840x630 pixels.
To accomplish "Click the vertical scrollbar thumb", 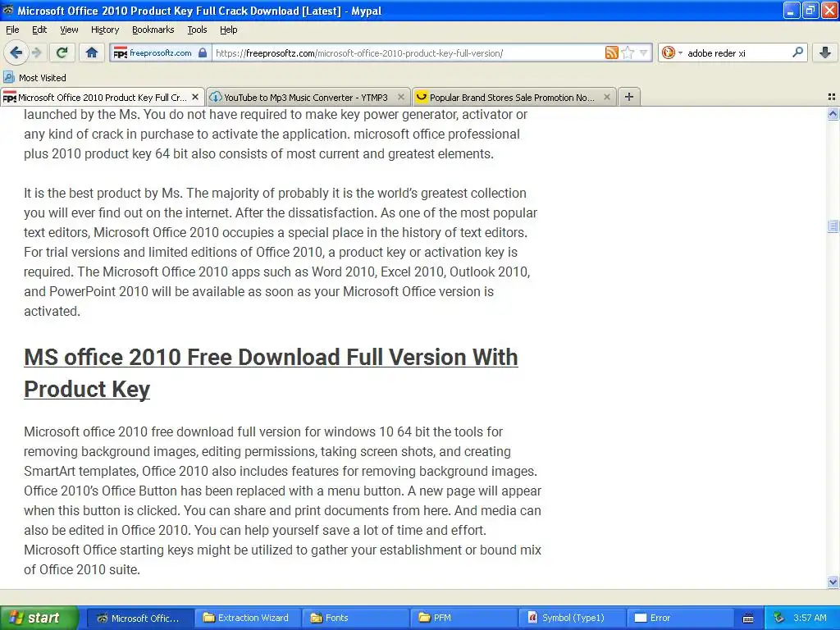I will click(x=833, y=226).
